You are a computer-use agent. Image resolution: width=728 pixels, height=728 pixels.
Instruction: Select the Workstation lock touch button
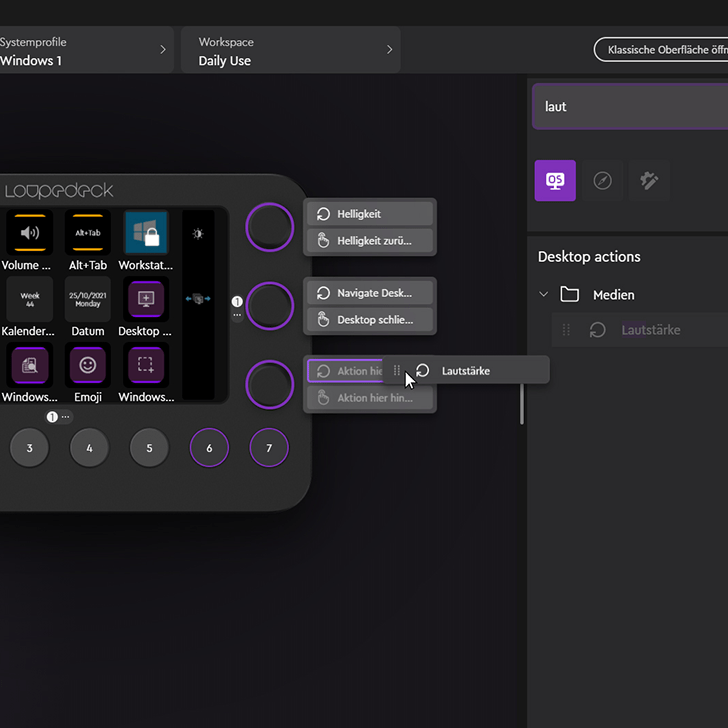(146, 233)
